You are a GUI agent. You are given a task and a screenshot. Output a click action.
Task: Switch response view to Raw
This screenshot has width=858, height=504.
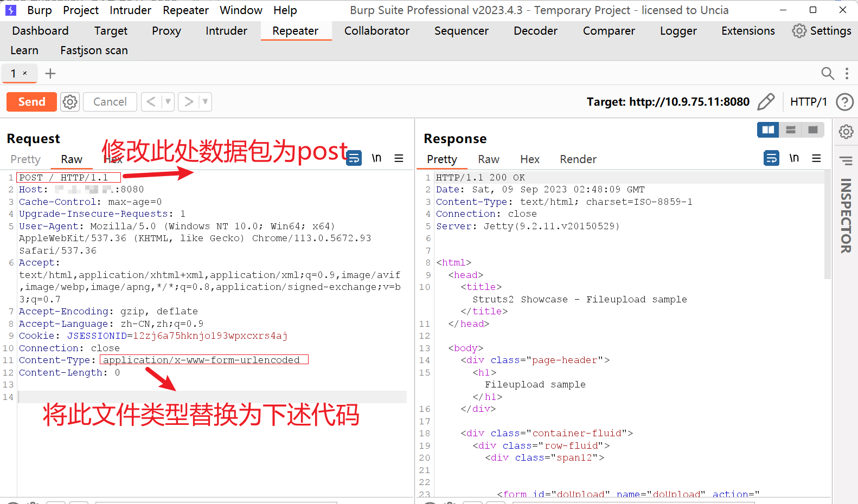[x=489, y=159]
